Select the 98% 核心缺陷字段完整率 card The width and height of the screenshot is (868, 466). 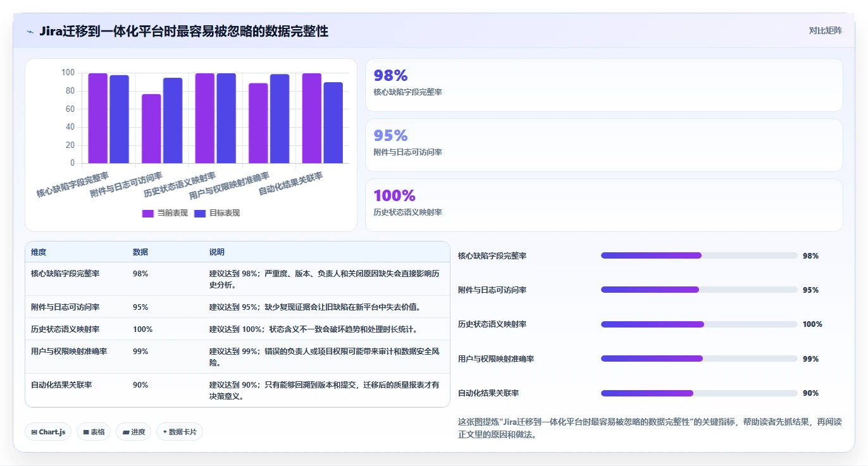pos(604,85)
